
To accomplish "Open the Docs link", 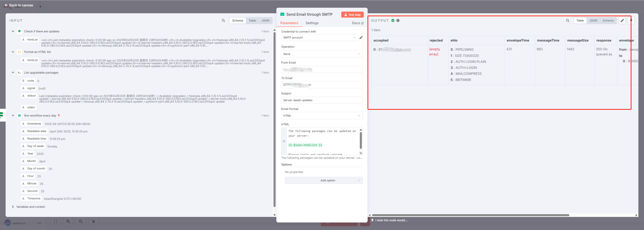I will point(358,23).
